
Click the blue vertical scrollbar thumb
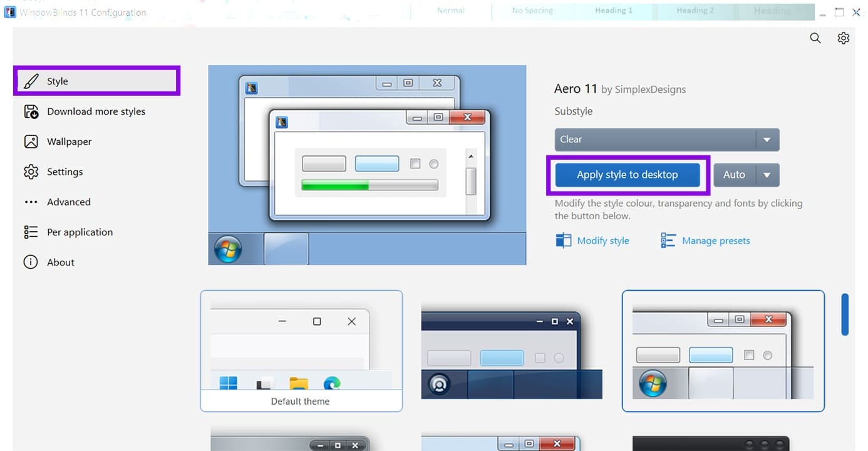[845, 314]
